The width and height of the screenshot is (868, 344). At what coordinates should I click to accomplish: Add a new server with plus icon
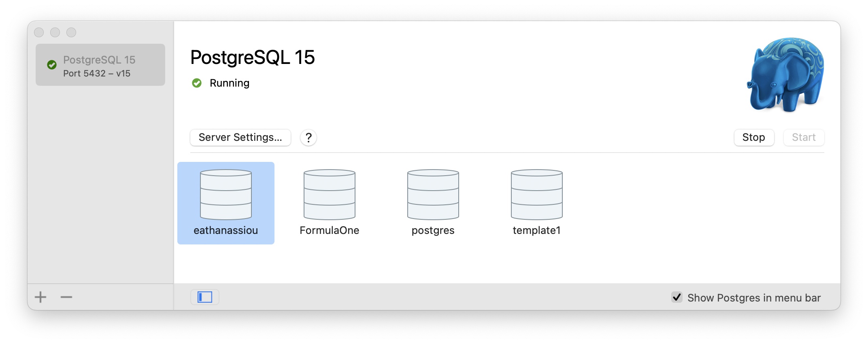40,297
